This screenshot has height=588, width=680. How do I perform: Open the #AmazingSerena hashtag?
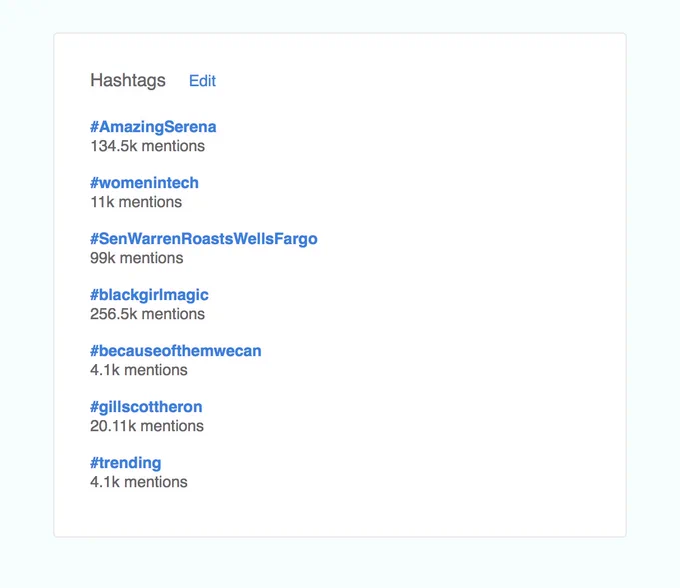point(153,127)
